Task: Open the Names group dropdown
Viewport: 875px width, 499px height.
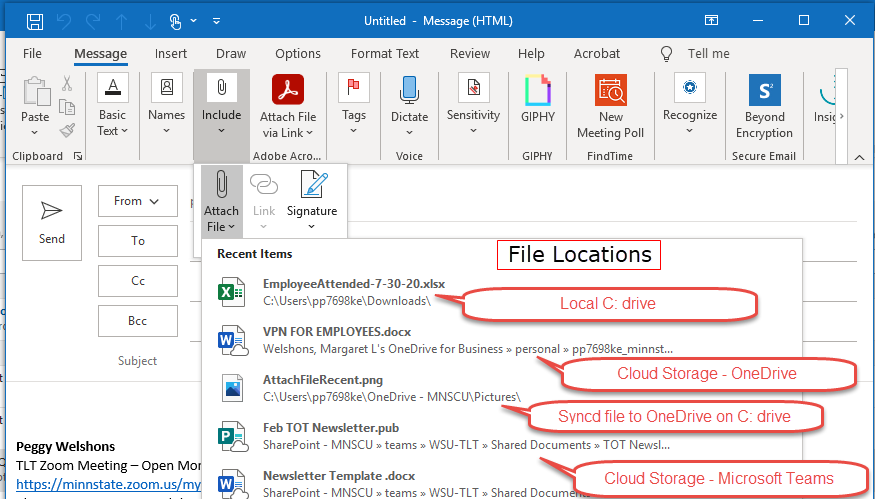Action: click(x=166, y=105)
